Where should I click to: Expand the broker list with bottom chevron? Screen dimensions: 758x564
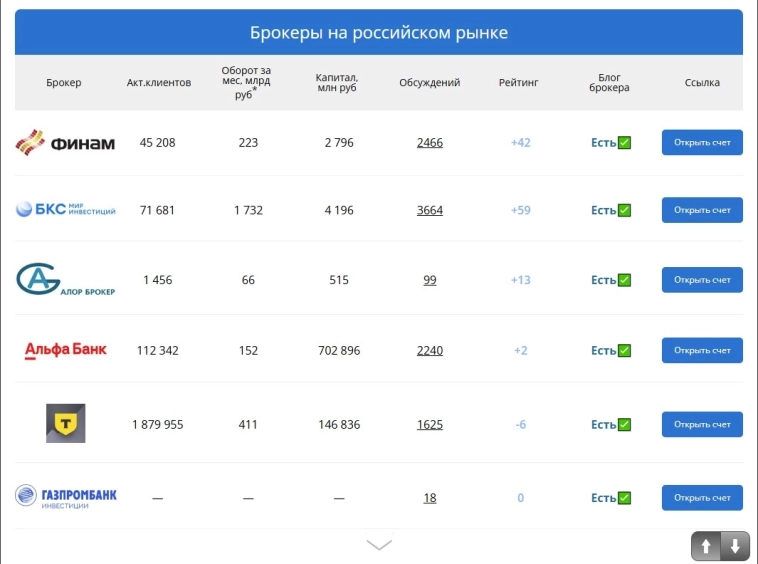point(379,545)
